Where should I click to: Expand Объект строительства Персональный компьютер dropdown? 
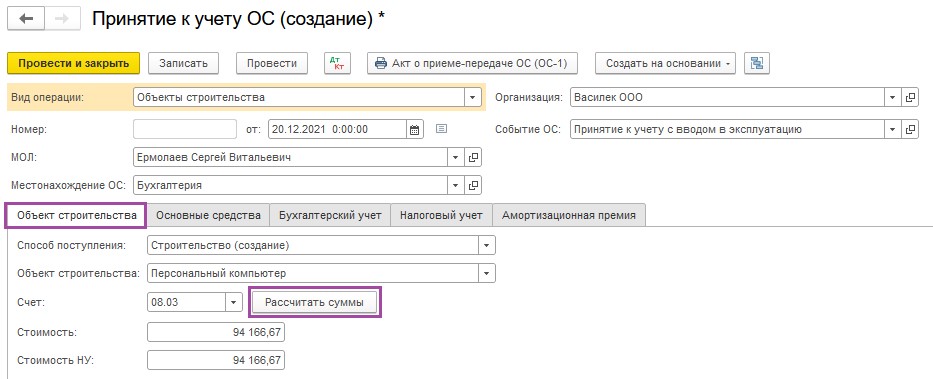click(x=487, y=274)
